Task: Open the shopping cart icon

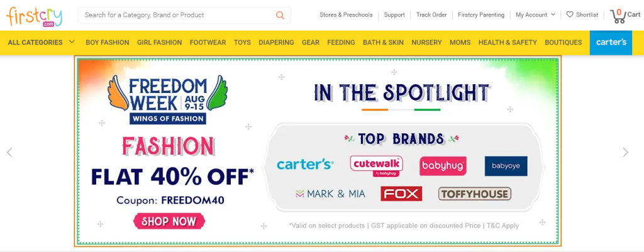Action: (618, 16)
